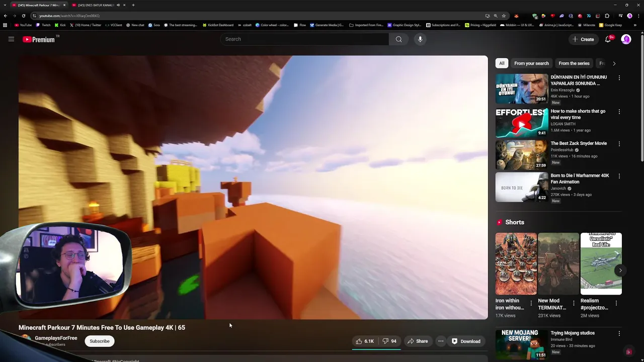Open options for DÜNYANIN EN İYİ video

[x=619, y=78]
